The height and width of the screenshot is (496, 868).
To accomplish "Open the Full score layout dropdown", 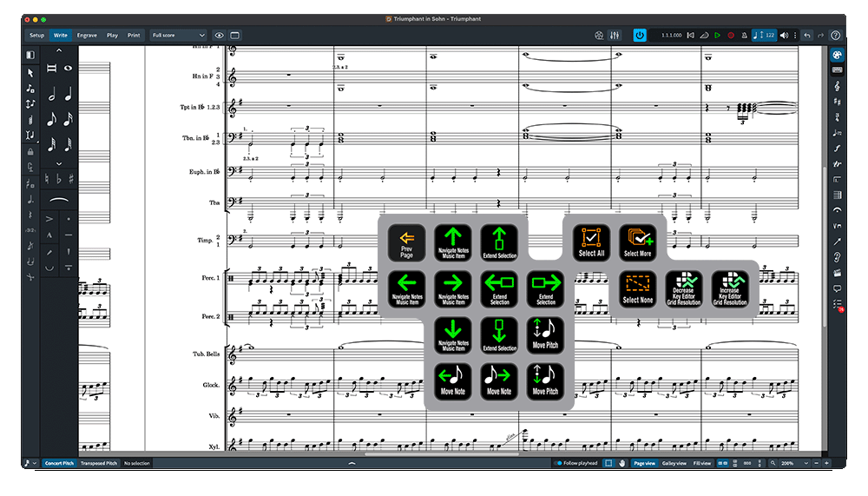I will (x=178, y=35).
